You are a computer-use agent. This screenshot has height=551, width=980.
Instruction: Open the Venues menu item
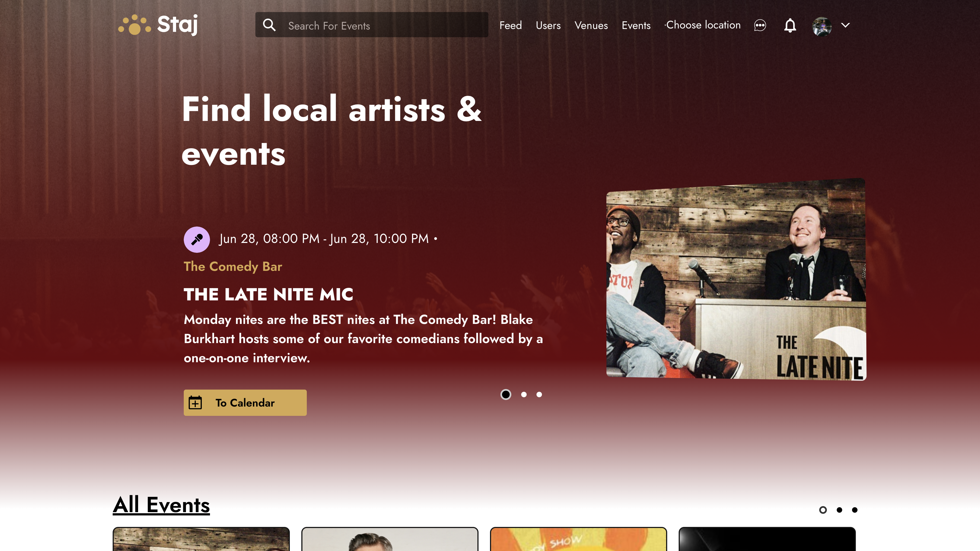[591, 25]
